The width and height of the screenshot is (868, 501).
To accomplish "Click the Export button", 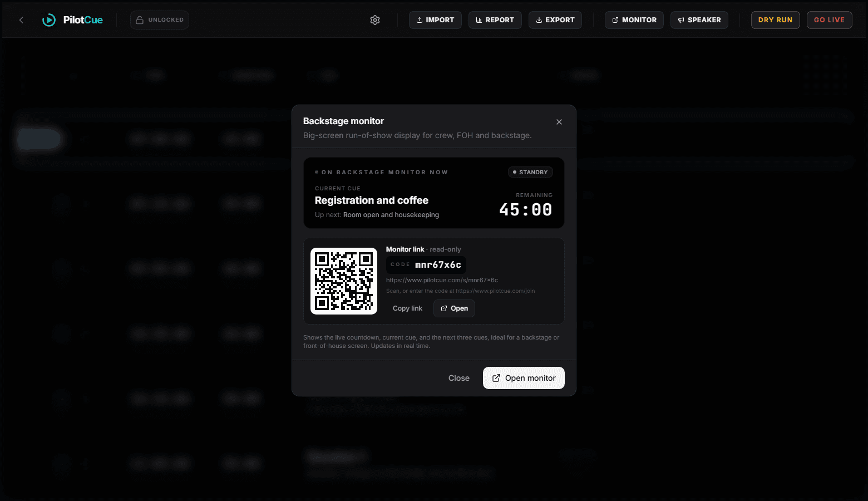I will click(555, 20).
